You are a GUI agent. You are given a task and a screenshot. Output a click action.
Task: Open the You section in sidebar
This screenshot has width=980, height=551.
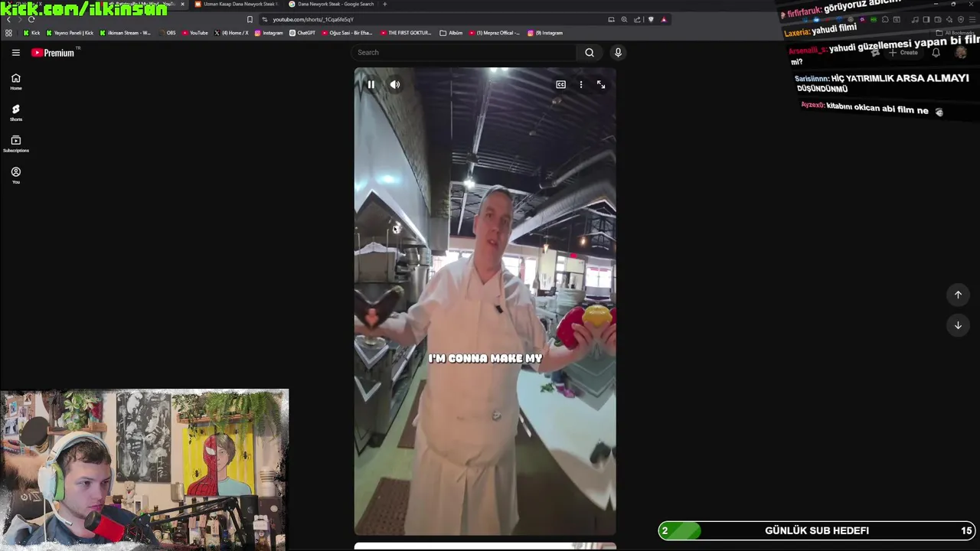point(15,175)
